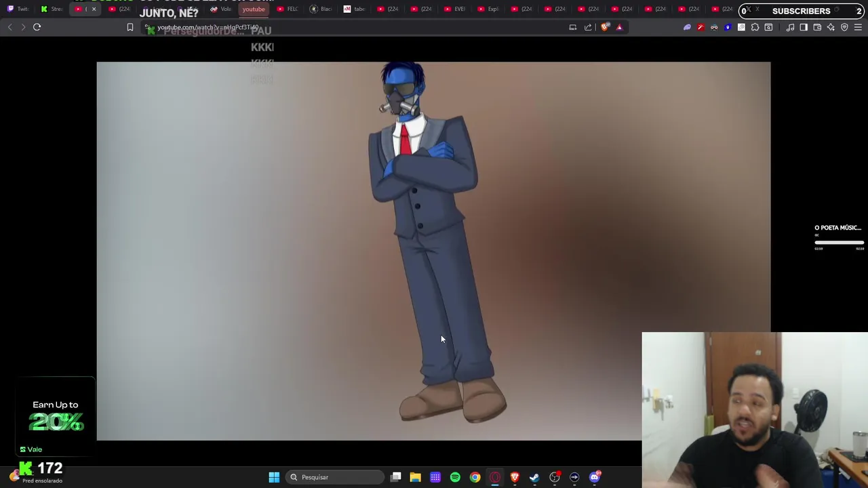Screen dimensions: 868x488
Task: Switch to the tabe tab
Action: (x=355, y=9)
